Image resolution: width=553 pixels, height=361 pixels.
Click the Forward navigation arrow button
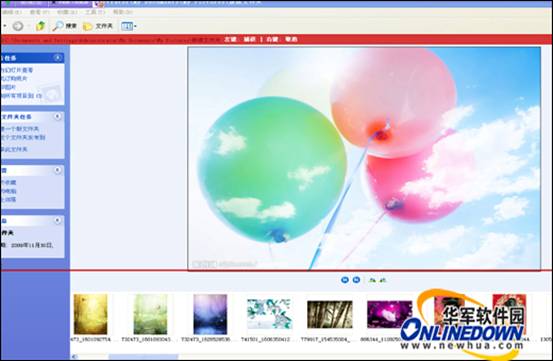pos(18,26)
